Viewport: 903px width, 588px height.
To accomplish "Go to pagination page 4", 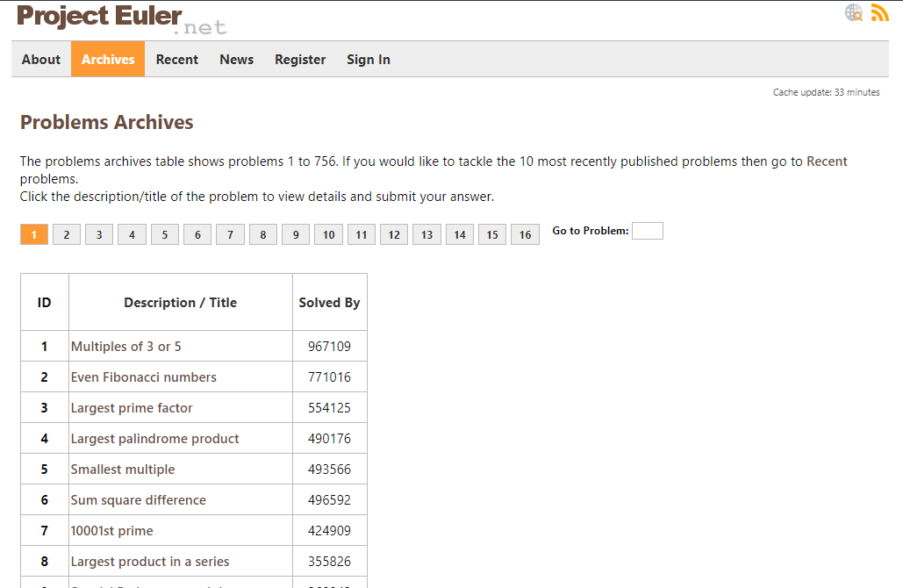I will click(132, 234).
